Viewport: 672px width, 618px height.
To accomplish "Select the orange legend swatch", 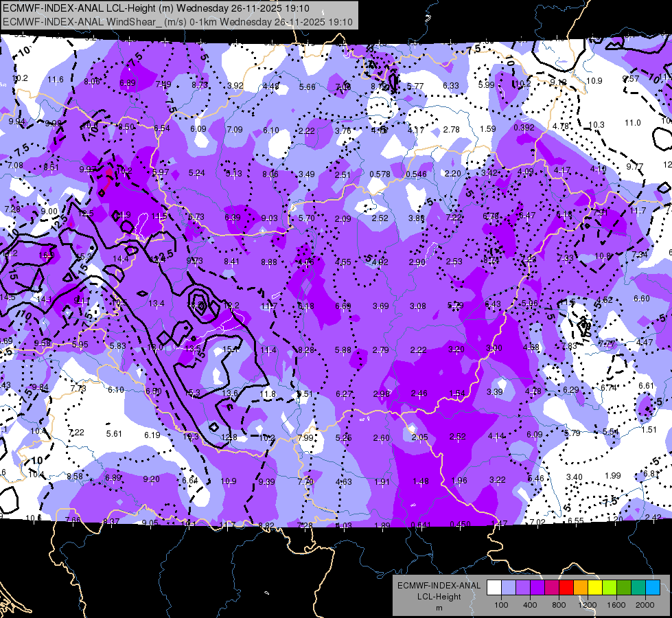I will (x=581, y=588).
